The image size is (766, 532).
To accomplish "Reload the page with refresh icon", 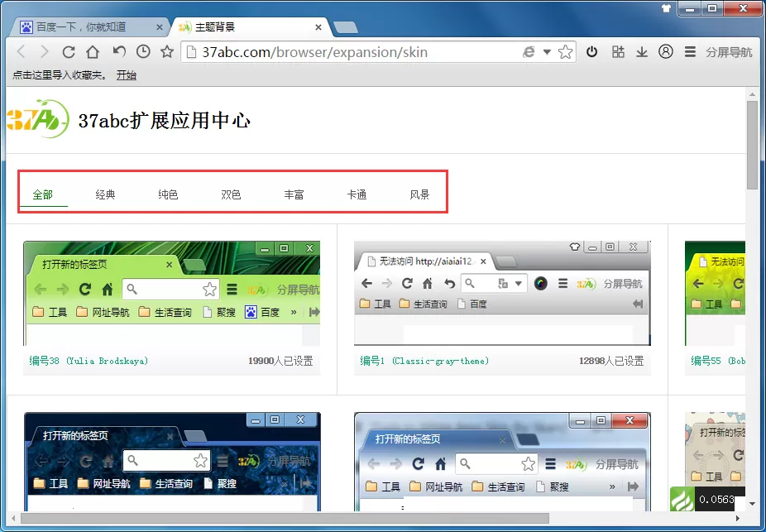I will pyautogui.click(x=69, y=52).
